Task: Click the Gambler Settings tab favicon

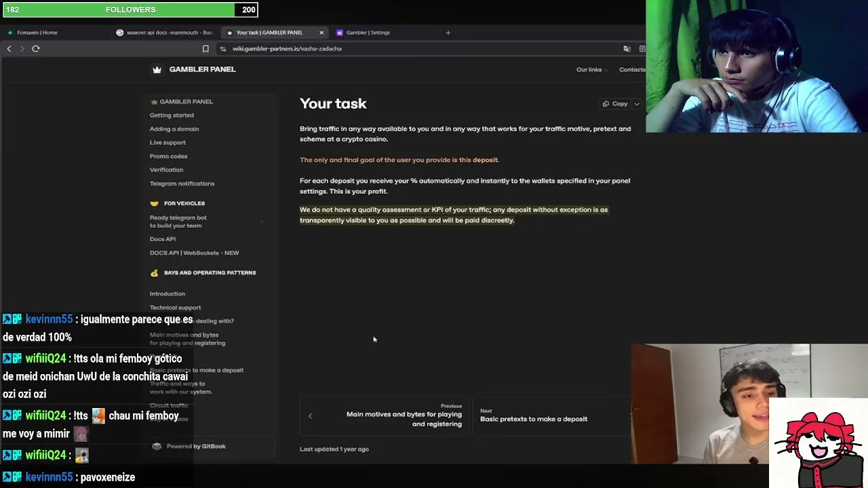Action: click(340, 33)
